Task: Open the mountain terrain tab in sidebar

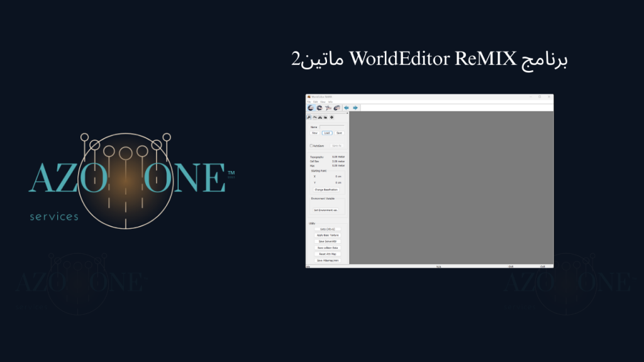Action: tap(314, 117)
